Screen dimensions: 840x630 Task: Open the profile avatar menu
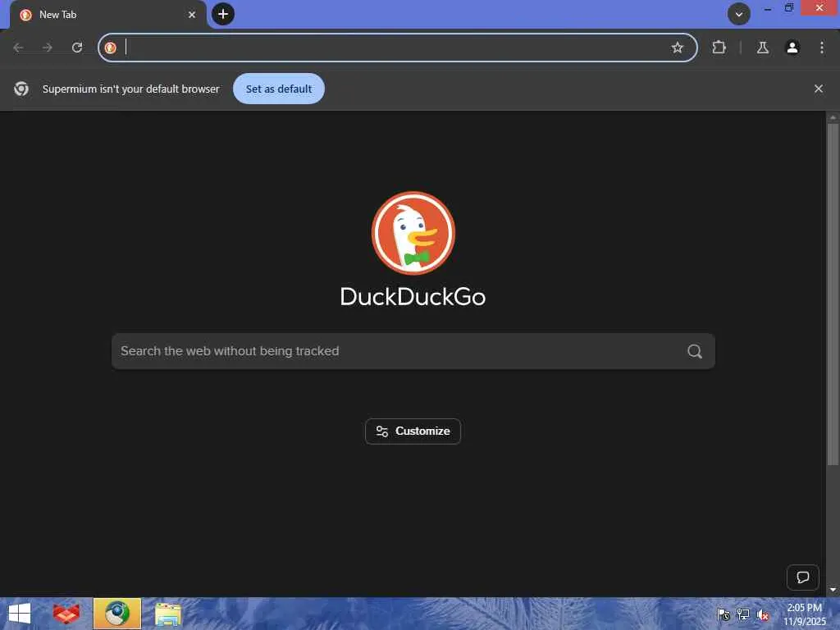(792, 48)
